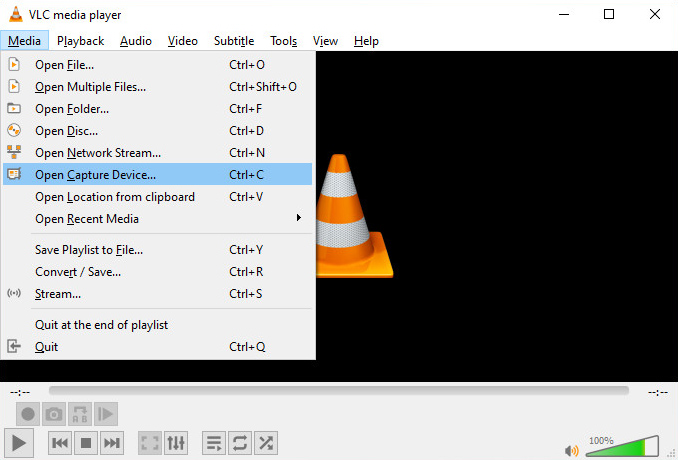The height and width of the screenshot is (460, 678).
Task: Stop playback with the stop button
Action: click(86, 443)
